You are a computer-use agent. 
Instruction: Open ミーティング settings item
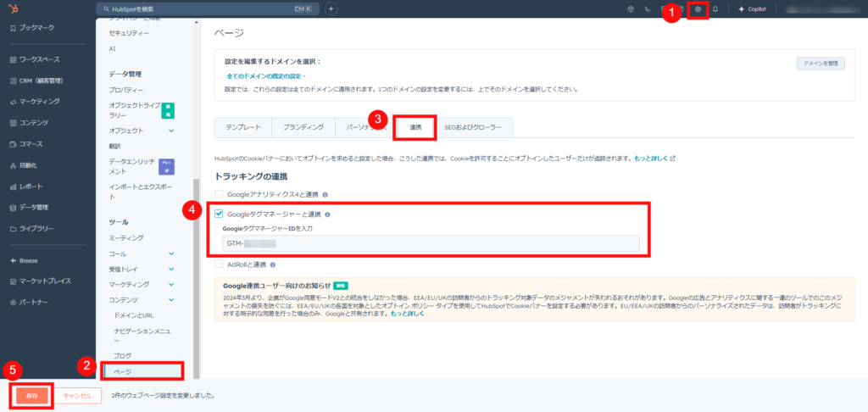(126, 238)
